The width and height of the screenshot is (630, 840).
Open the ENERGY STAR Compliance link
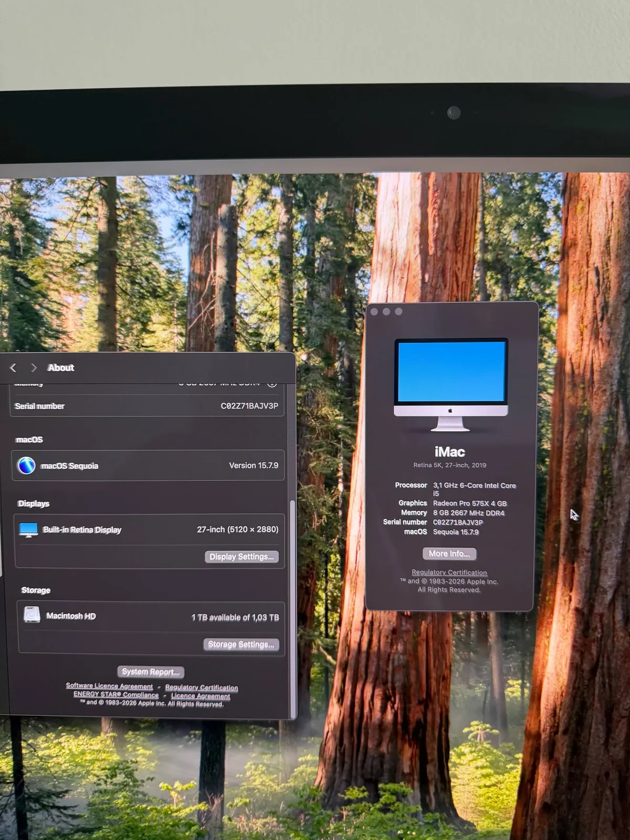click(116, 695)
